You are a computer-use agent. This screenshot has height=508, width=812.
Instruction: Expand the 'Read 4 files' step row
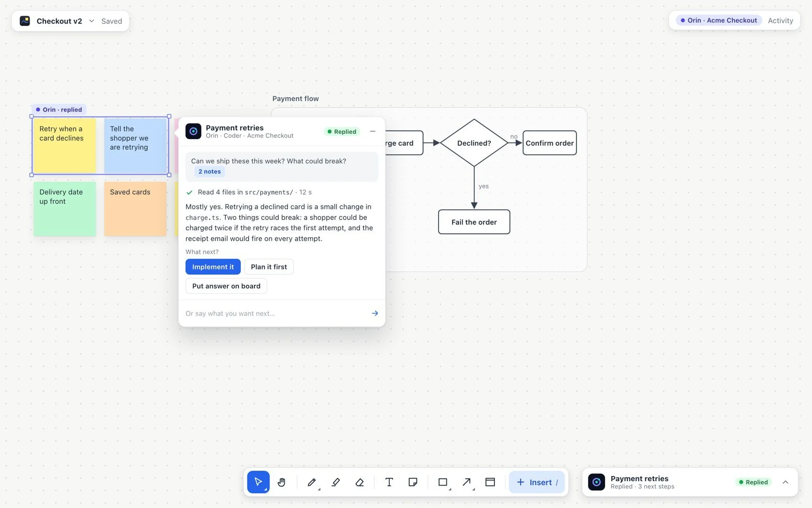tap(249, 192)
